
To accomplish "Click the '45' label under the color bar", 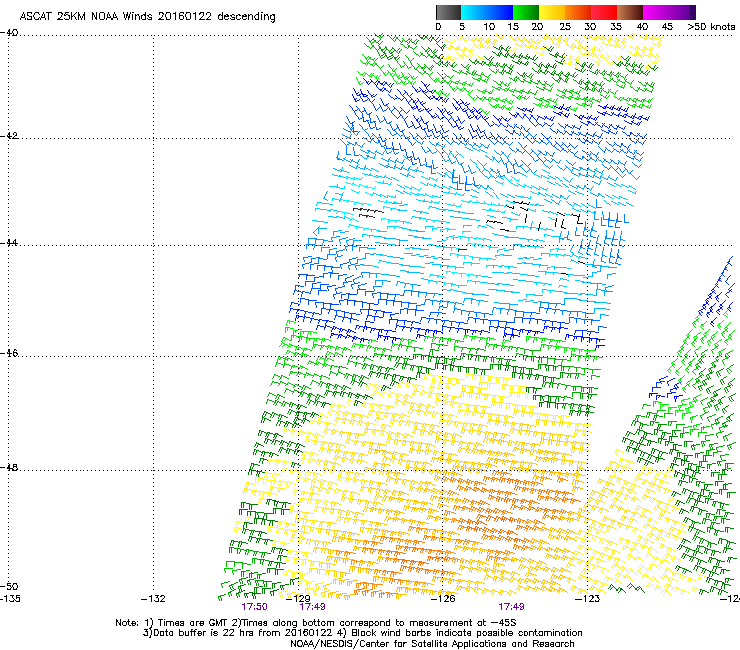I will pos(667,27).
